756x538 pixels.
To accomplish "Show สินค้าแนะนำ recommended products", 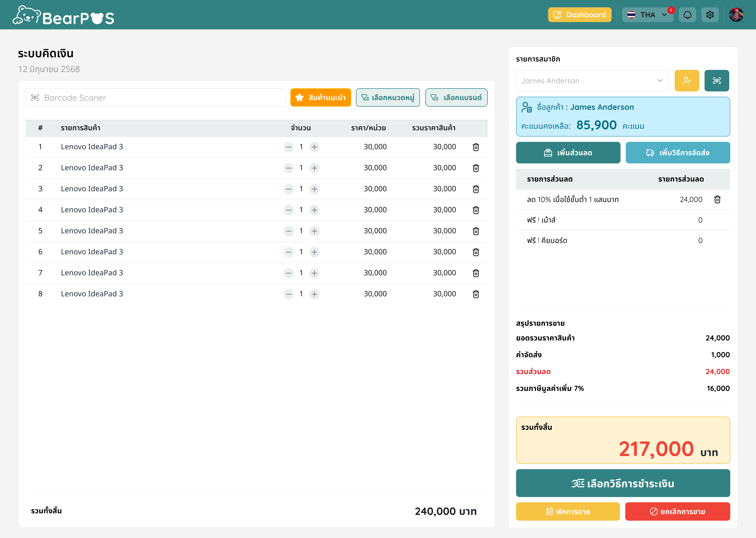I will 321,97.
